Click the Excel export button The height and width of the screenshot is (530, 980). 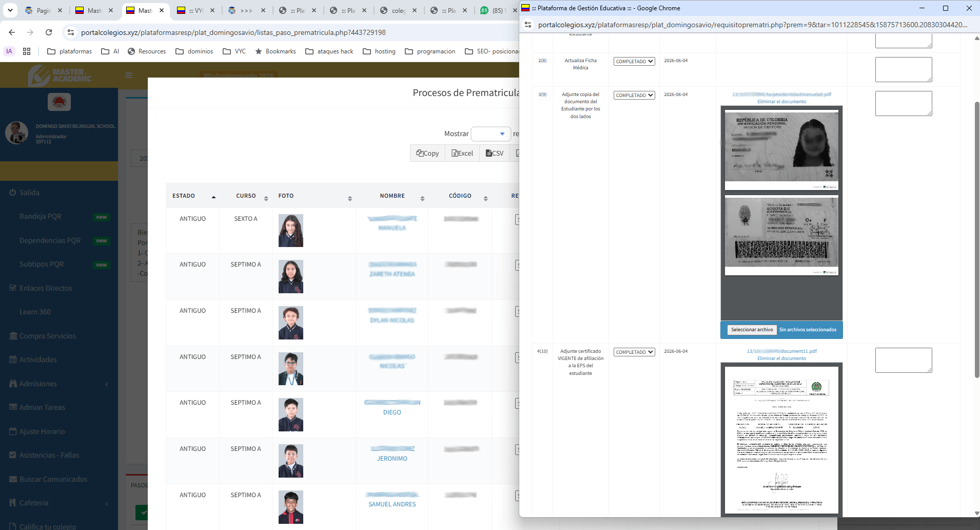click(462, 153)
